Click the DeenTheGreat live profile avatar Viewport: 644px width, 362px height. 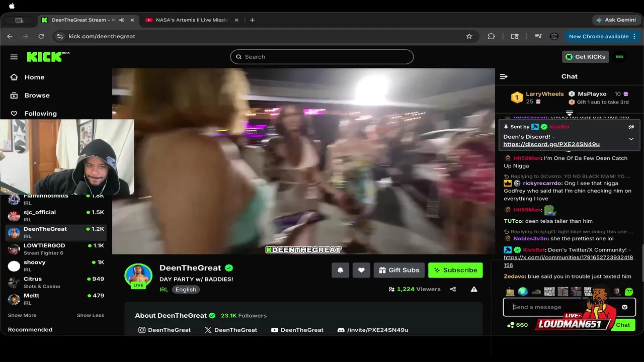coord(138,276)
